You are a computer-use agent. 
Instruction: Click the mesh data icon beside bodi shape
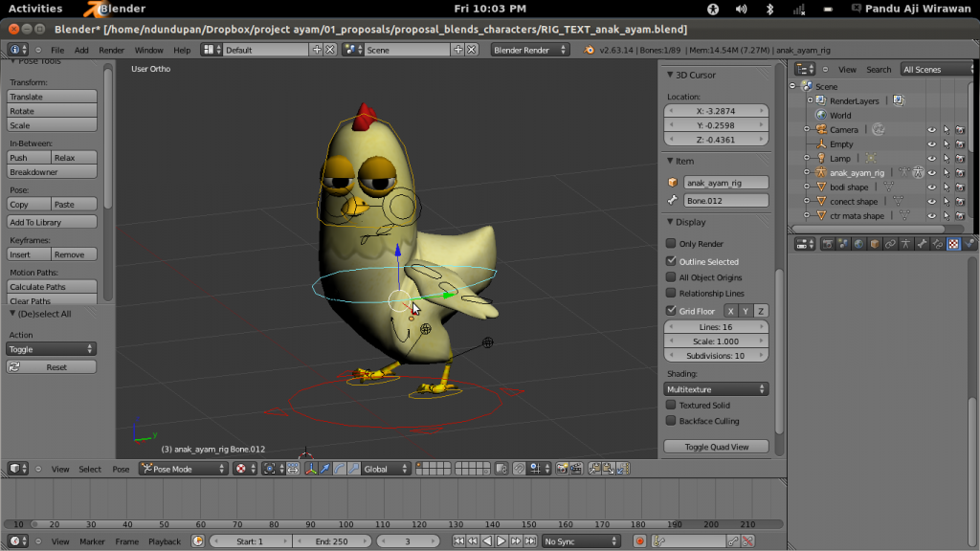888,187
